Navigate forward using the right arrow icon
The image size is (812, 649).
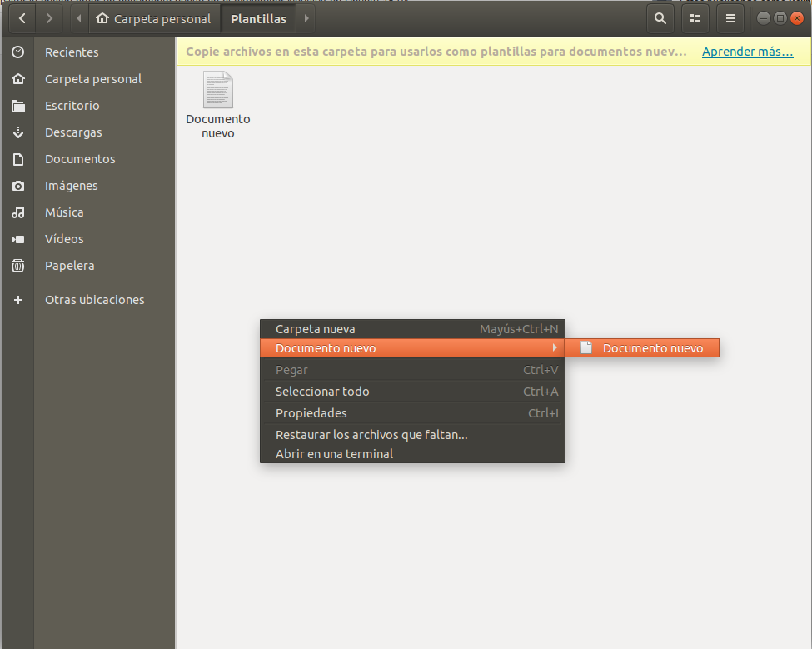click(48, 17)
